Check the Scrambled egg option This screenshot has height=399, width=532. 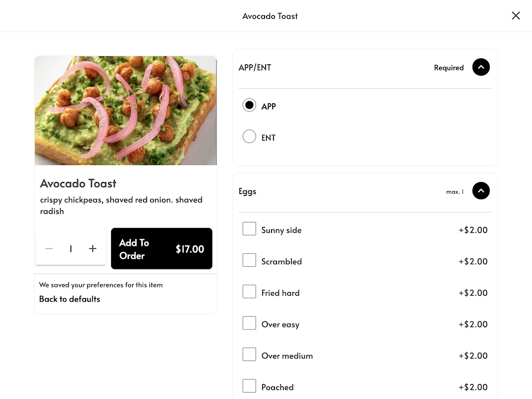pyautogui.click(x=249, y=260)
